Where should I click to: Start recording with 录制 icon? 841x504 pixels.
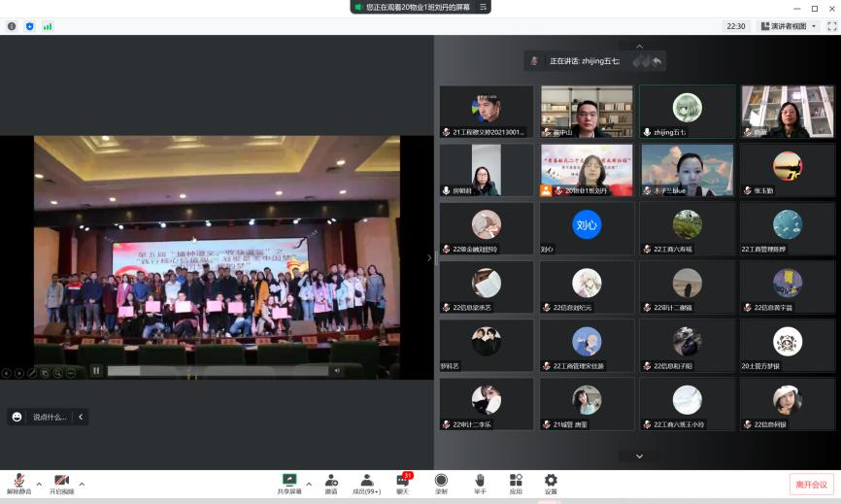click(x=441, y=483)
